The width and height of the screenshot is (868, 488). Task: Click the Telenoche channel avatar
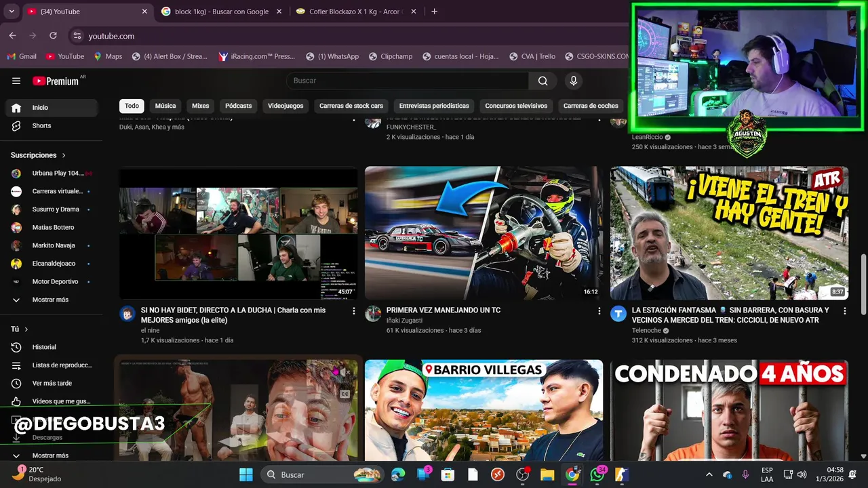tap(618, 313)
